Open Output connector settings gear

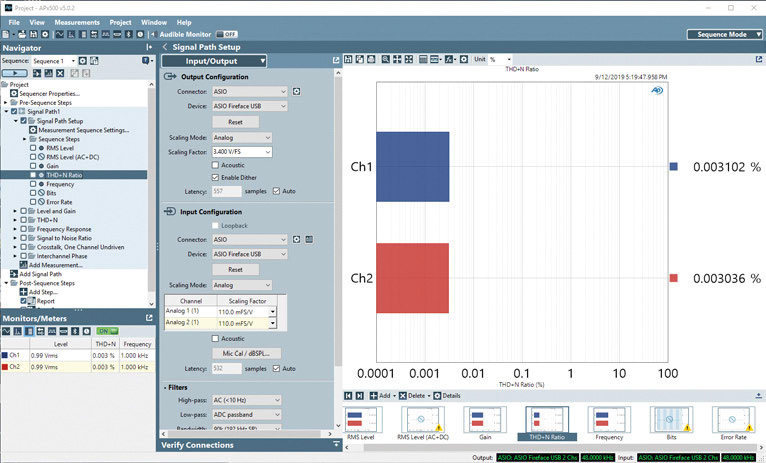tap(297, 91)
